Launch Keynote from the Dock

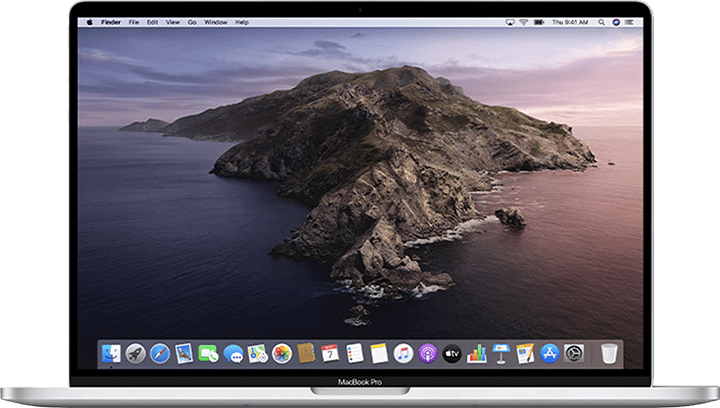[x=501, y=354]
